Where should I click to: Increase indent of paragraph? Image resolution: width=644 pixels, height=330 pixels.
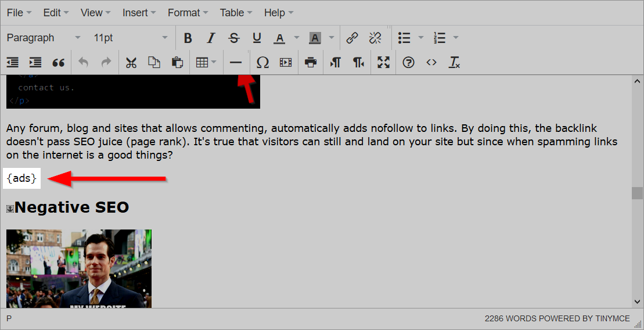point(36,63)
